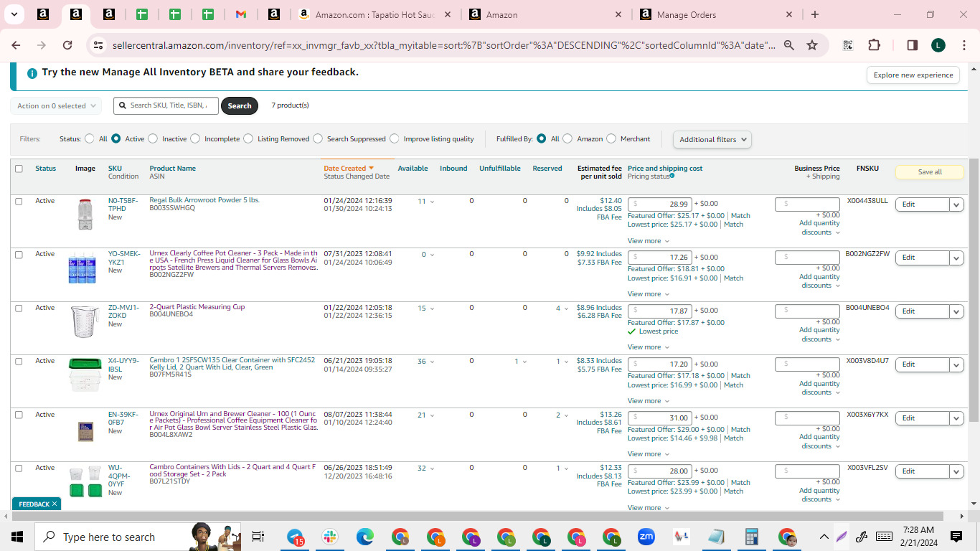Viewport: 980px width, 551px height.
Task: Open the Action on 0 selected dropdown
Action: (x=56, y=106)
